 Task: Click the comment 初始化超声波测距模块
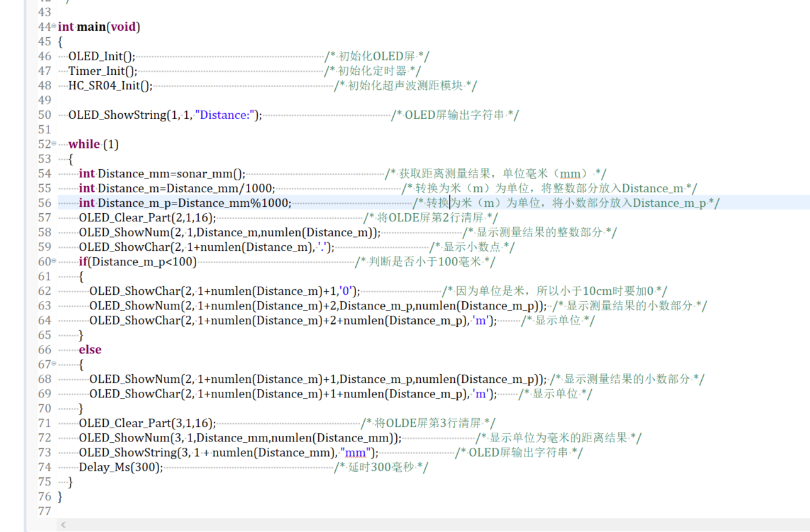tap(406, 86)
